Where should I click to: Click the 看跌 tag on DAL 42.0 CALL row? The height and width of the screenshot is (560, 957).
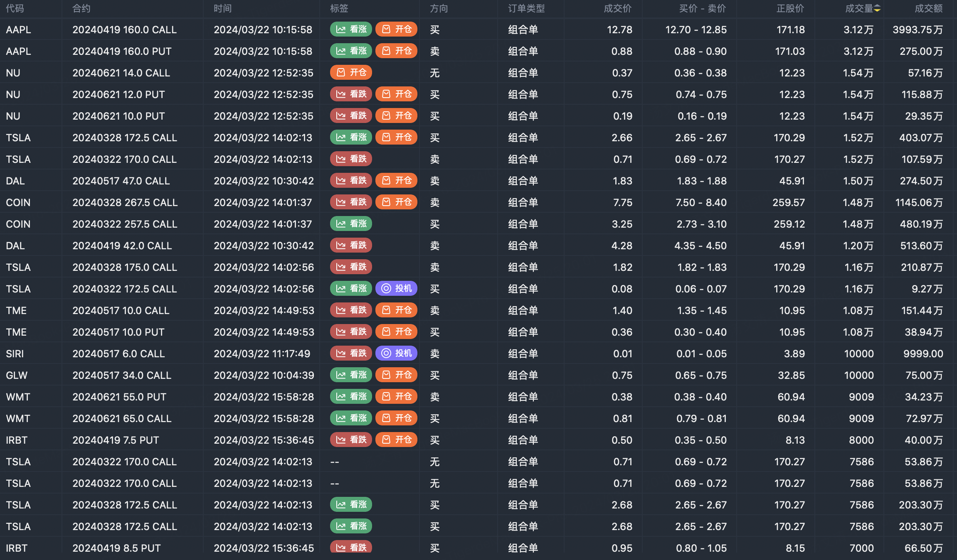tap(351, 246)
